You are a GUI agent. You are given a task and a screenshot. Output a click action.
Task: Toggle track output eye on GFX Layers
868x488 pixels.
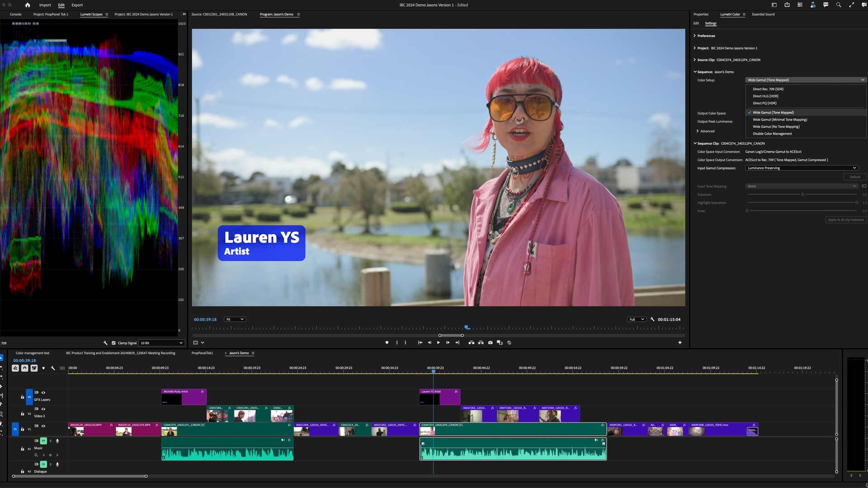pos(43,392)
